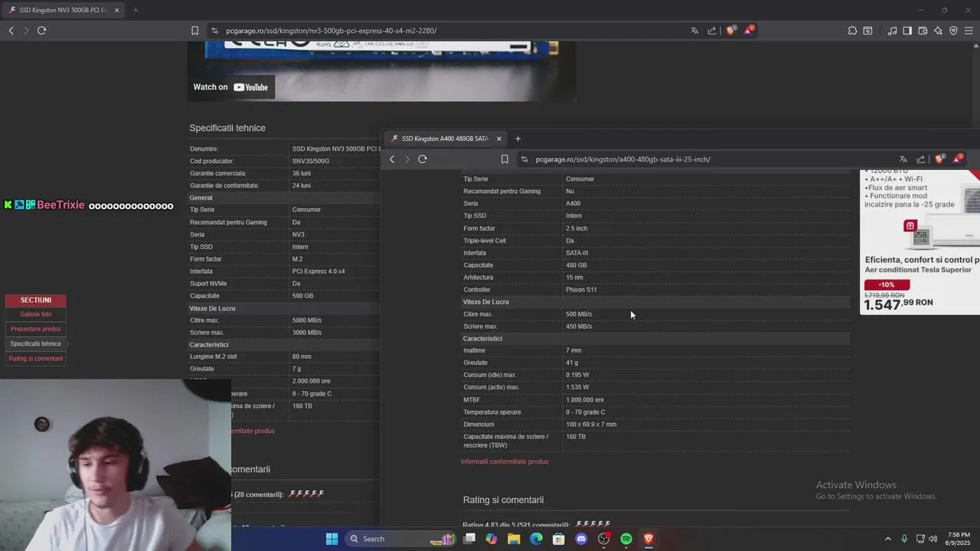
Task: Jump to Prezentare produs section
Action: (36, 329)
